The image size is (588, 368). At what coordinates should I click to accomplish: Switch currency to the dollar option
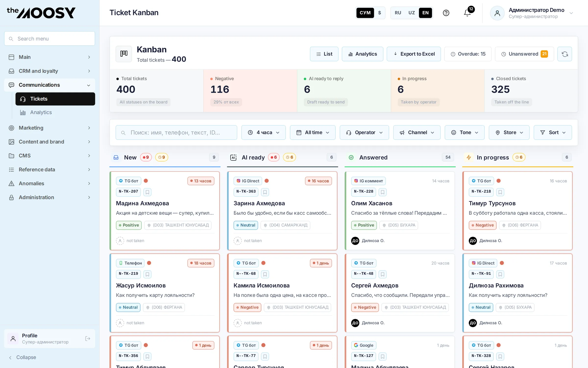click(380, 13)
